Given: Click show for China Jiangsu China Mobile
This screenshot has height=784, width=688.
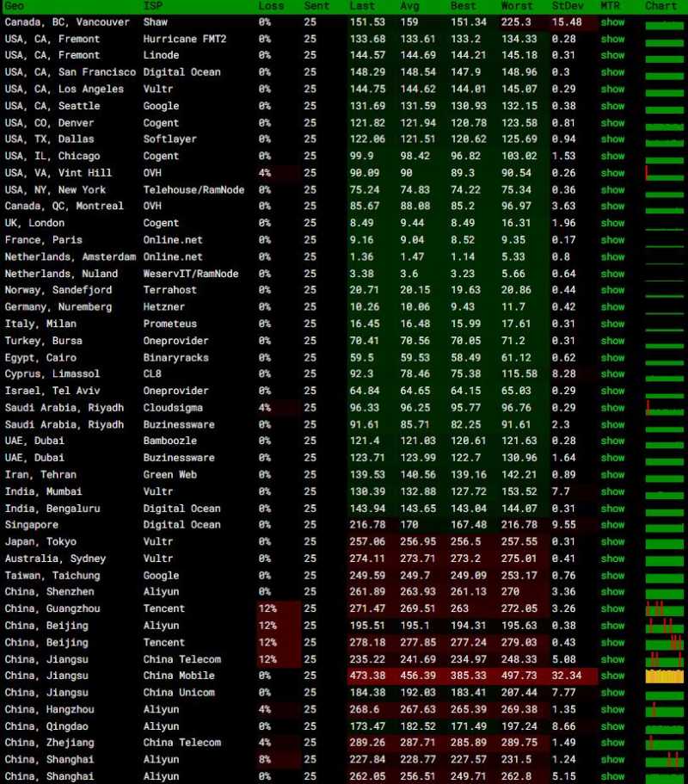Looking at the screenshot, I should pos(612,676).
